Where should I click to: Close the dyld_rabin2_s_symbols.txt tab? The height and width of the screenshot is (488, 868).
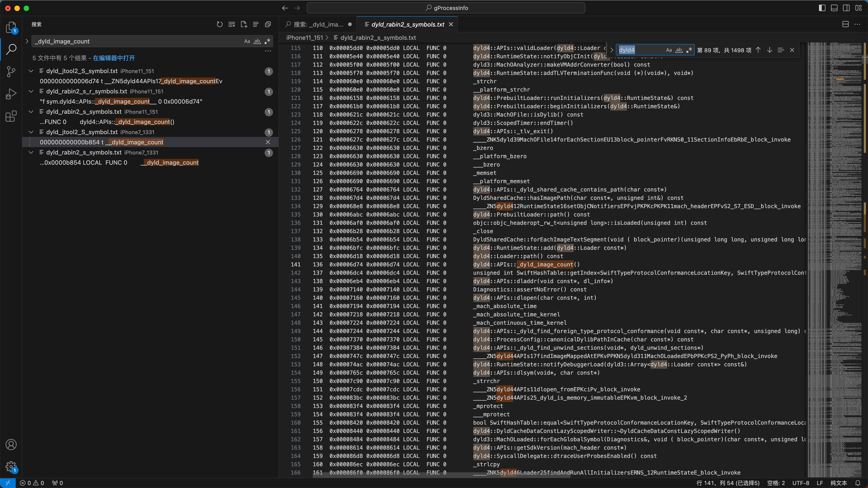point(451,24)
